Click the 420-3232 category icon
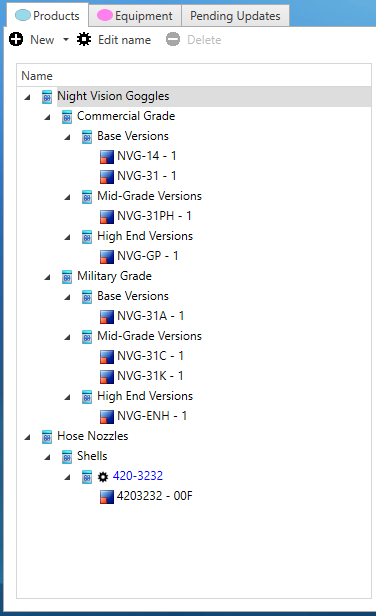Viewport: 376px width, 616px height. coord(87,477)
